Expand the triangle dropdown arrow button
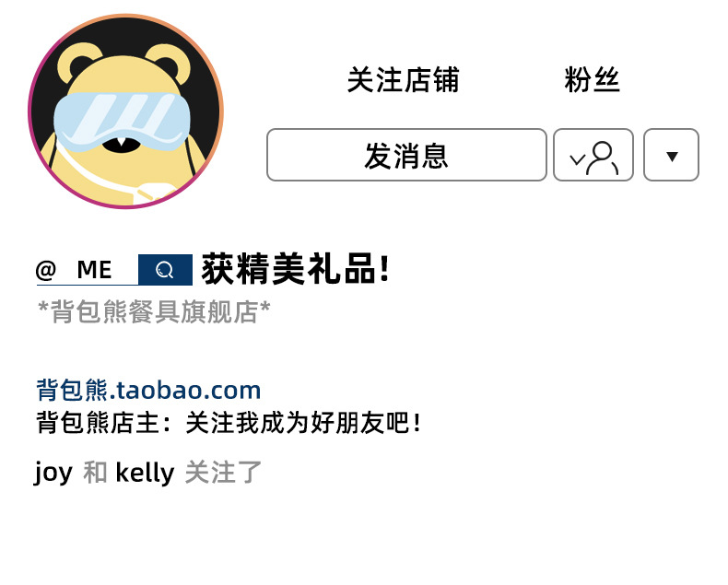The width and height of the screenshot is (728, 585). [x=672, y=155]
